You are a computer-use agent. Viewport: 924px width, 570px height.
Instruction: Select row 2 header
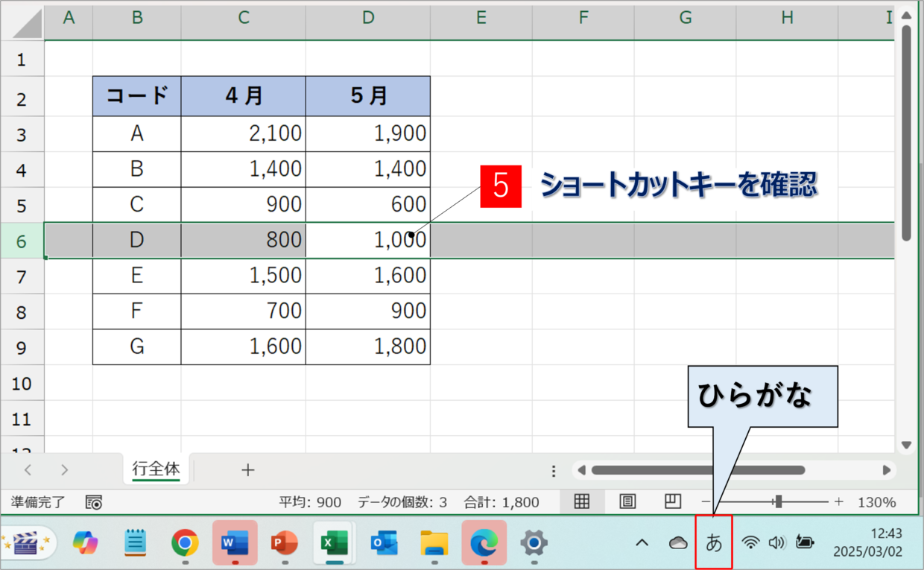pos(22,98)
